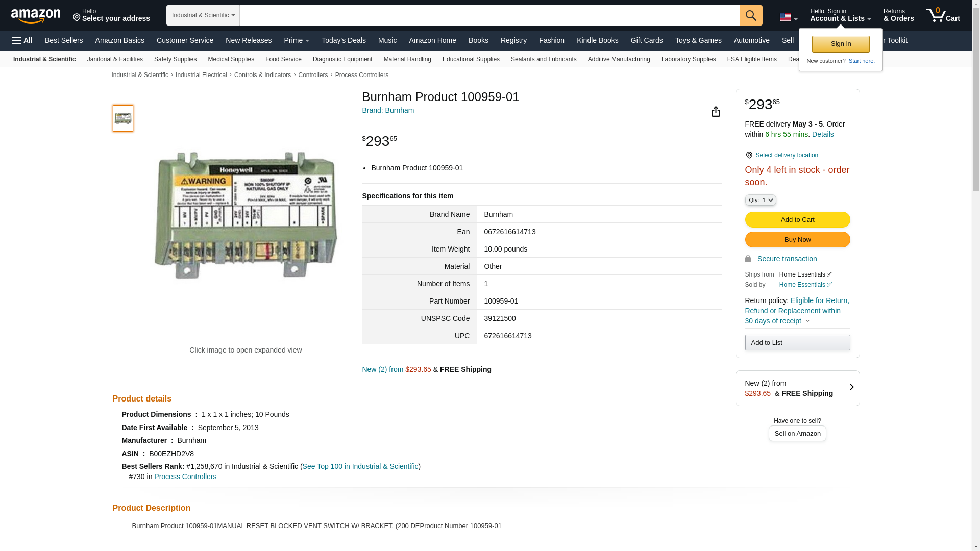980x551 pixels.
Task: Click the search magnifier button
Action: click(x=751, y=15)
